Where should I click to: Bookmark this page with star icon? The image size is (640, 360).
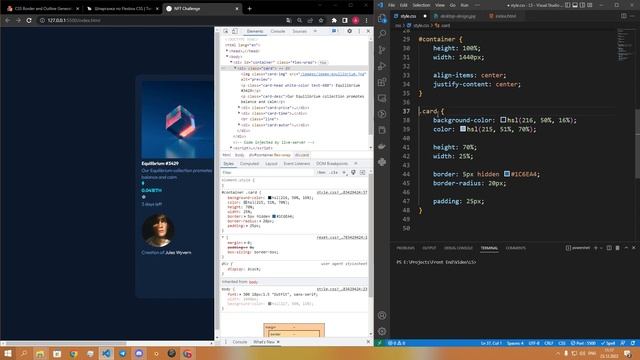click(x=321, y=20)
